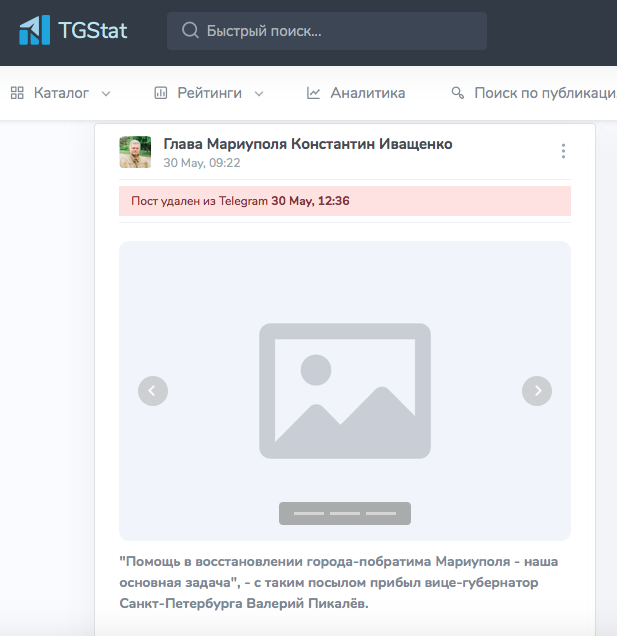617x636 pixels.
Task: Select the first carousel indicator dash
Action: tap(308, 513)
